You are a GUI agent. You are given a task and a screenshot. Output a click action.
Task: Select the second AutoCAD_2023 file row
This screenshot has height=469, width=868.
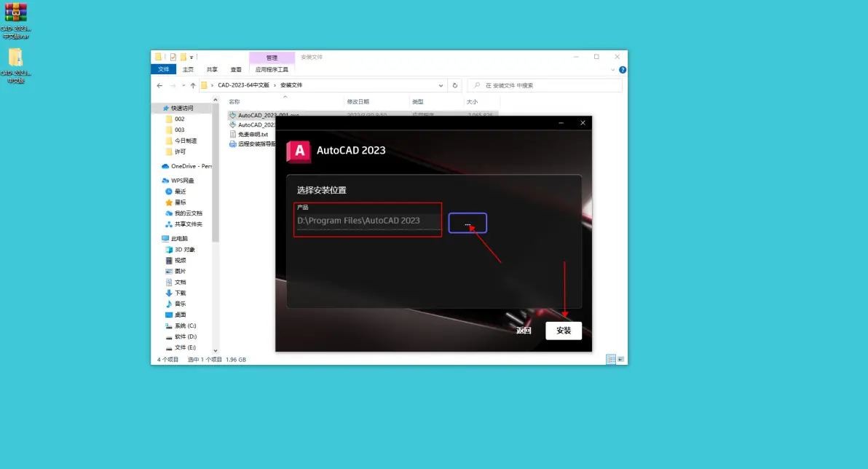pos(253,125)
